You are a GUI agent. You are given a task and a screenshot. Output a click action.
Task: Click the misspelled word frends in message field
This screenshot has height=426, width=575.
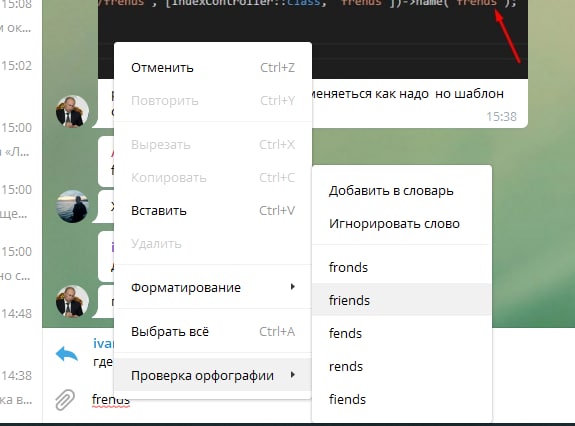tap(111, 399)
